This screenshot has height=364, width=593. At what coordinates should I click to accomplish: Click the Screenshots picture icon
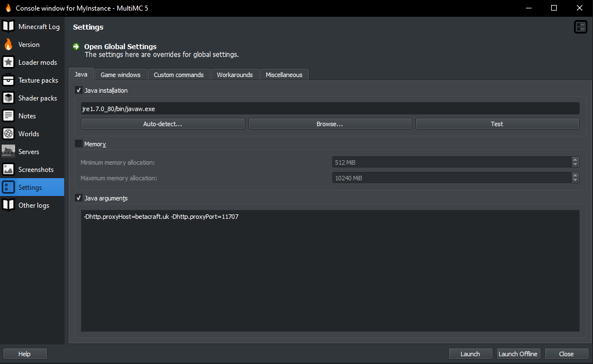point(8,169)
